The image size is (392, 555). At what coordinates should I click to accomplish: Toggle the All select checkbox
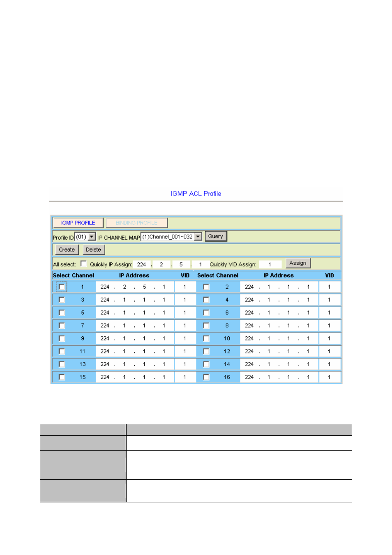83,264
